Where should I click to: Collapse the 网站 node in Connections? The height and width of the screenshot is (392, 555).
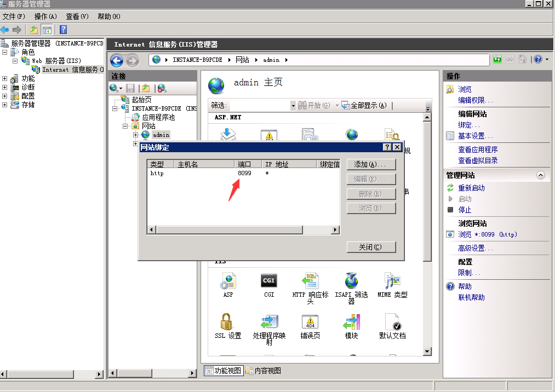pyautogui.click(x=125, y=126)
